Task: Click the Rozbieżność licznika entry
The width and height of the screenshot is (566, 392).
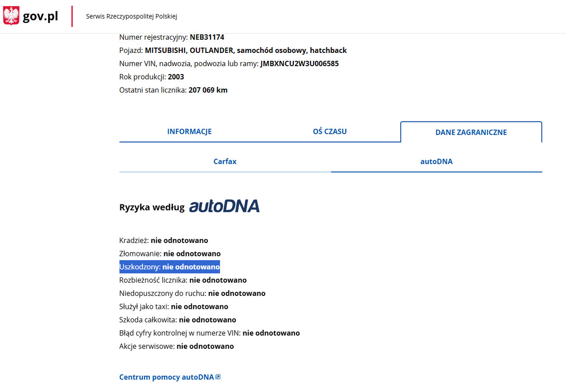Action: pos(183,280)
